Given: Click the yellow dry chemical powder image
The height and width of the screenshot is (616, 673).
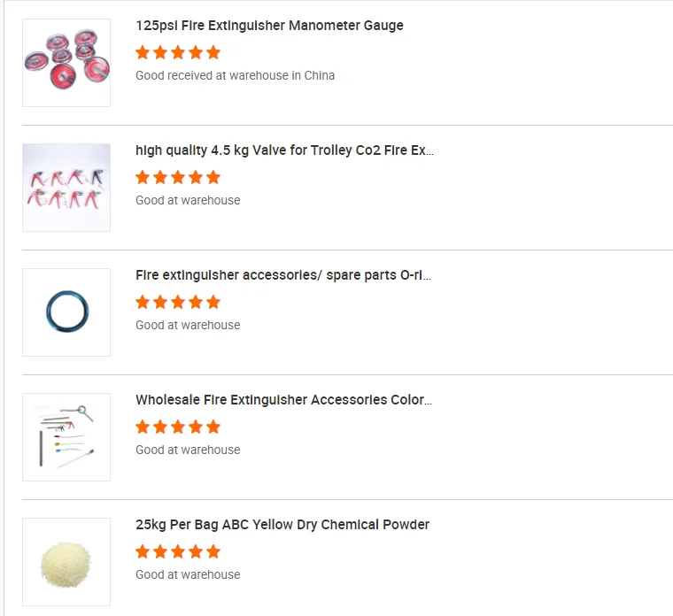Looking at the screenshot, I should (x=66, y=562).
